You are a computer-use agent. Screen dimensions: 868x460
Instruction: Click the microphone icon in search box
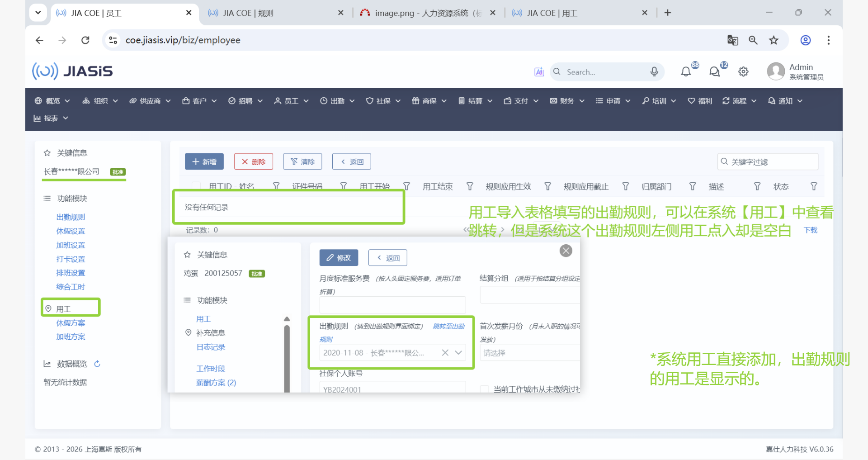(654, 71)
